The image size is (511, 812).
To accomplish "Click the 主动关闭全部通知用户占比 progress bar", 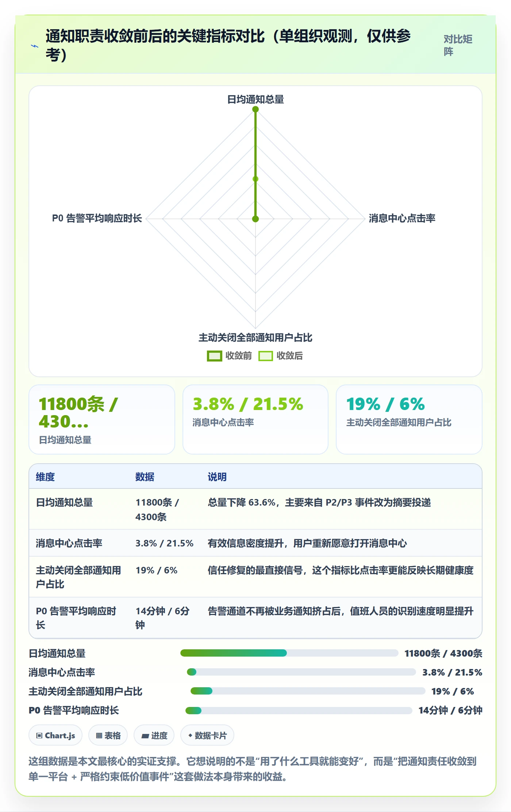I will [x=308, y=691].
